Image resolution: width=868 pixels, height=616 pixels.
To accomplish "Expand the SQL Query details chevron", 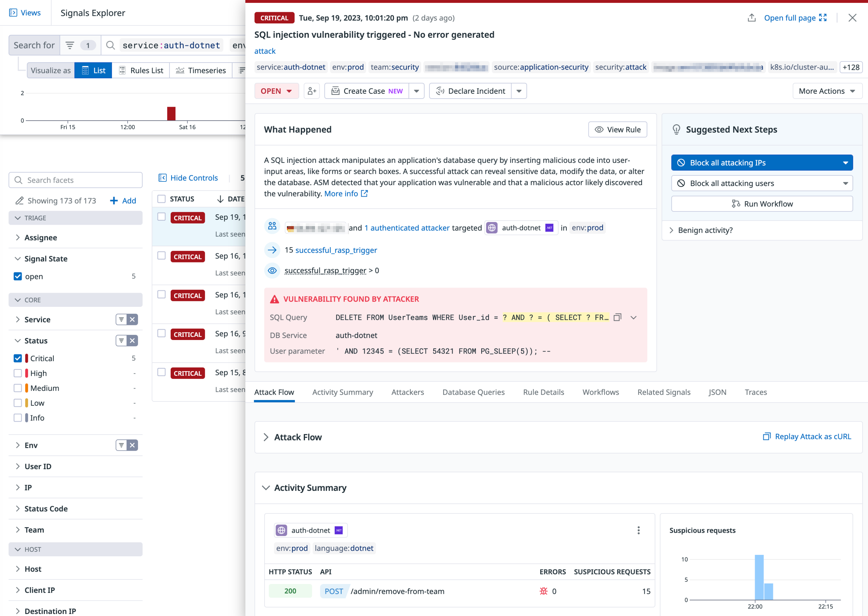I will pos(633,318).
